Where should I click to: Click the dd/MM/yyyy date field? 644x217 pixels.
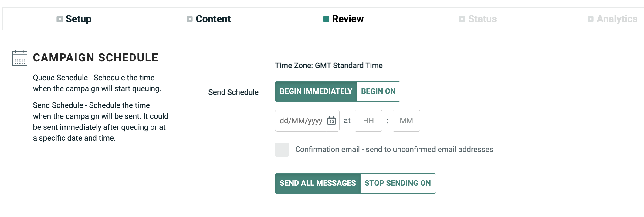300,121
